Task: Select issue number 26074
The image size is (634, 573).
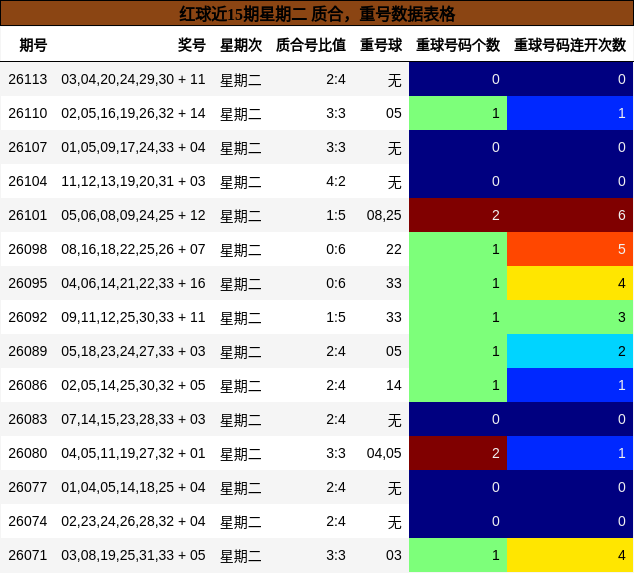Action: pyautogui.click(x=27, y=521)
